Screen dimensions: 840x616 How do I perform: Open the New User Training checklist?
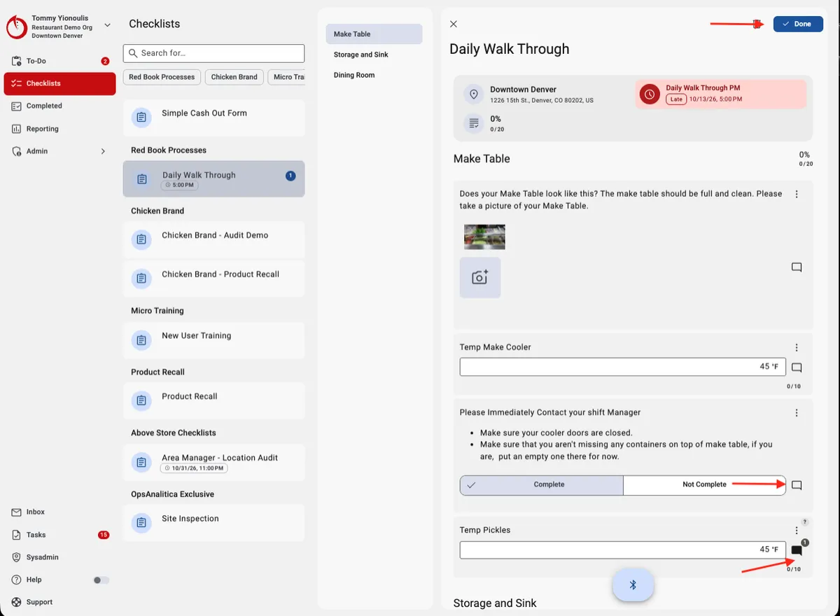coord(214,340)
